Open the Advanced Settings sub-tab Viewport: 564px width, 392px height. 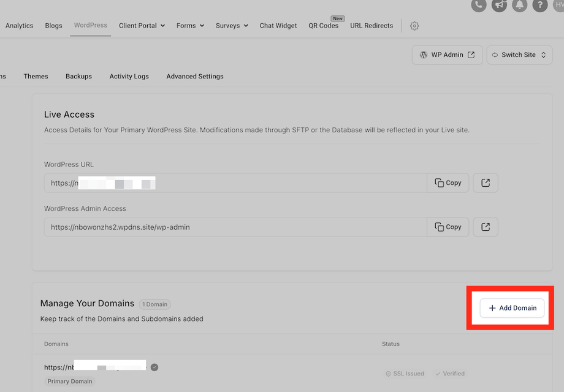click(x=195, y=76)
